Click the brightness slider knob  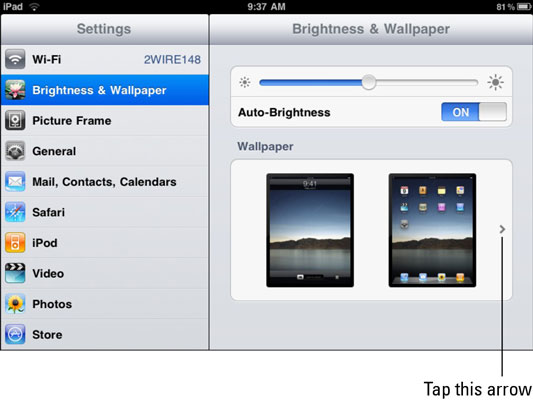(368, 82)
